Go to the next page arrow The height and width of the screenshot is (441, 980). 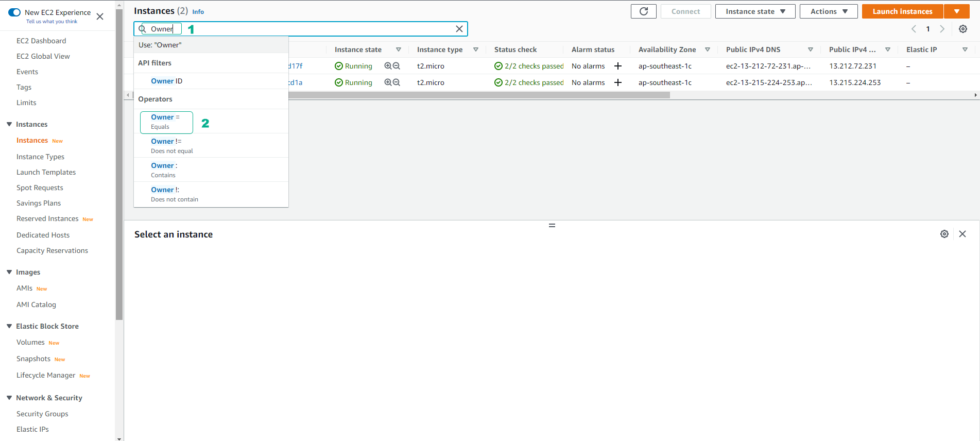click(x=942, y=29)
